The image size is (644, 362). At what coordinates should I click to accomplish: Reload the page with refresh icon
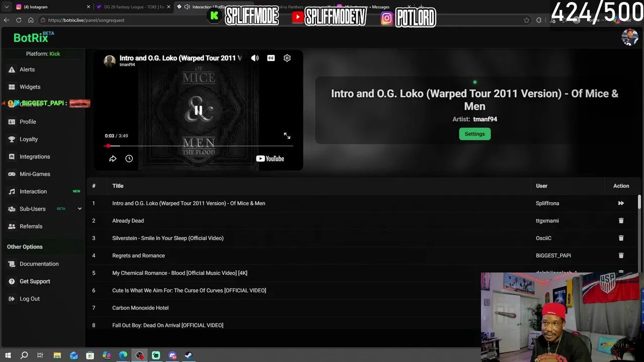pyautogui.click(x=19, y=20)
